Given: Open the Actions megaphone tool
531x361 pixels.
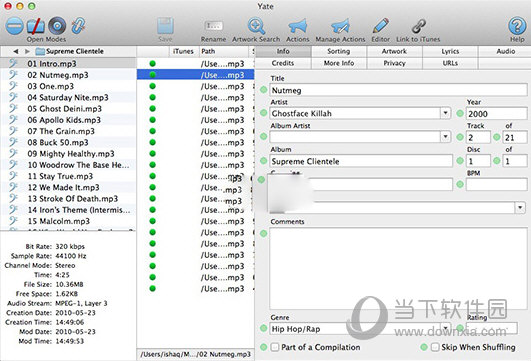Looking at the screenshot, I should (x=297, y=26).
